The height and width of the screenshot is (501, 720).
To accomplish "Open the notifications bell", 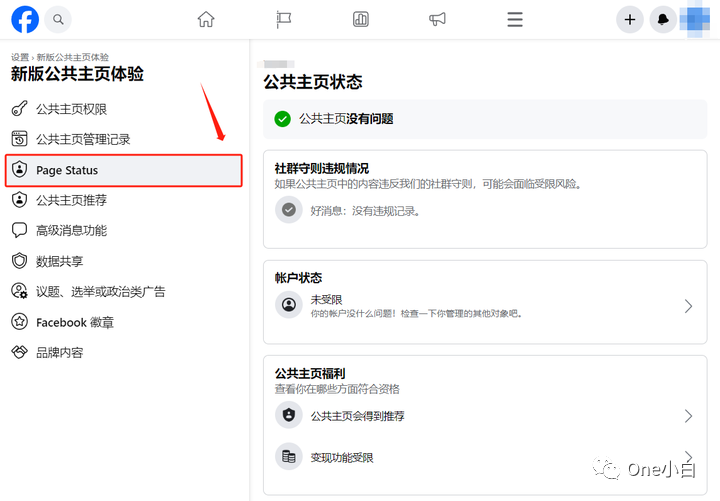I will tap(663, 19).
